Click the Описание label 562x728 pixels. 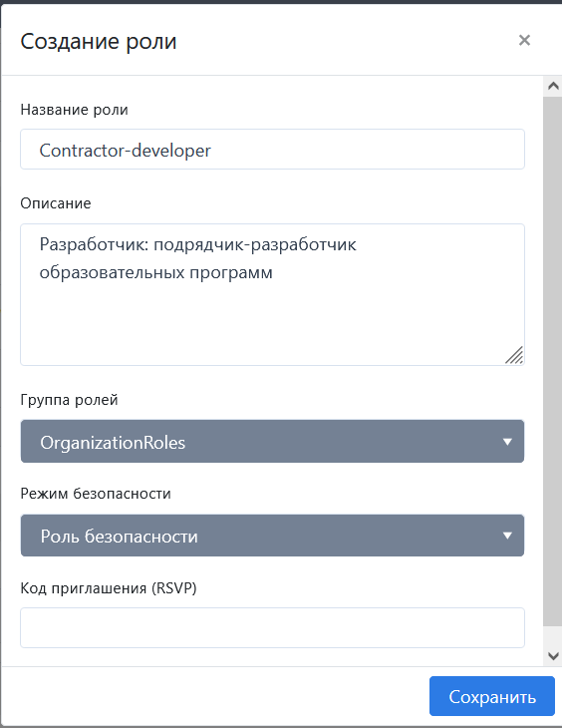[x=56, y=203]
